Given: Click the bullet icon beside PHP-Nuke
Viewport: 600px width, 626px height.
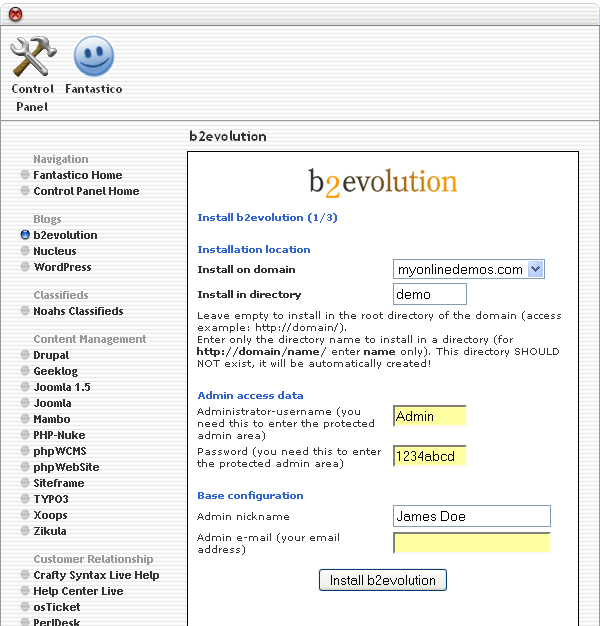Looking at the screenshot, I should click(25, 435).
